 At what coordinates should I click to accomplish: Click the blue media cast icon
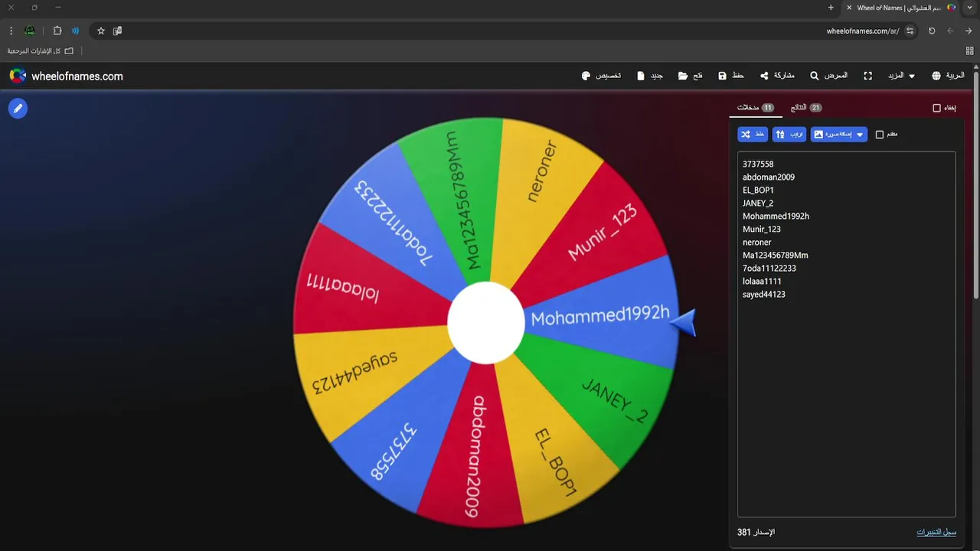click(x=75, y=31)
